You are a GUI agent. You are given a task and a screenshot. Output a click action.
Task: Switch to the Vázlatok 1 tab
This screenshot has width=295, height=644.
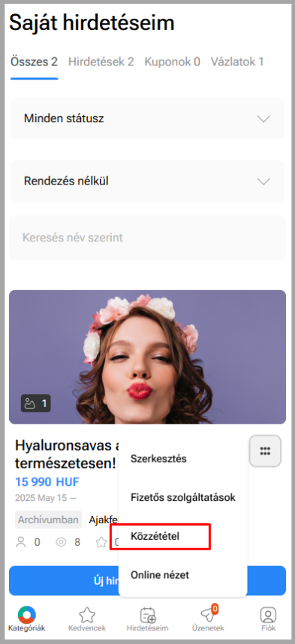237,62
